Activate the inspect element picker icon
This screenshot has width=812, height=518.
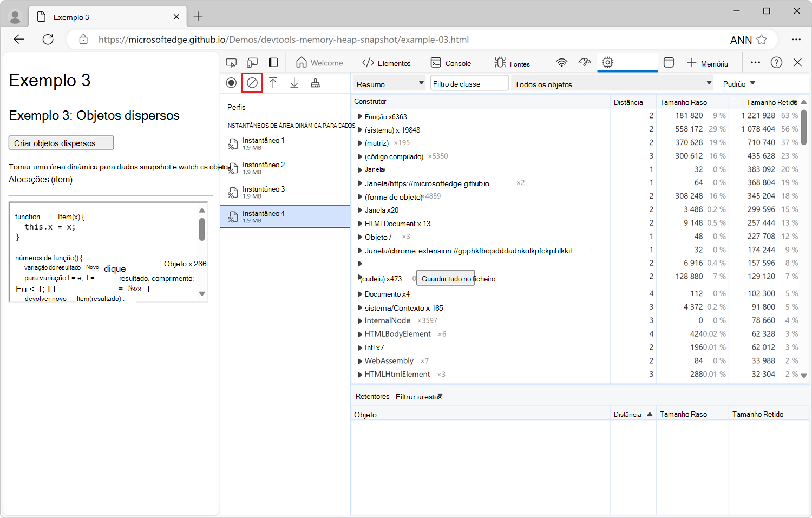(x=231, y=63)
